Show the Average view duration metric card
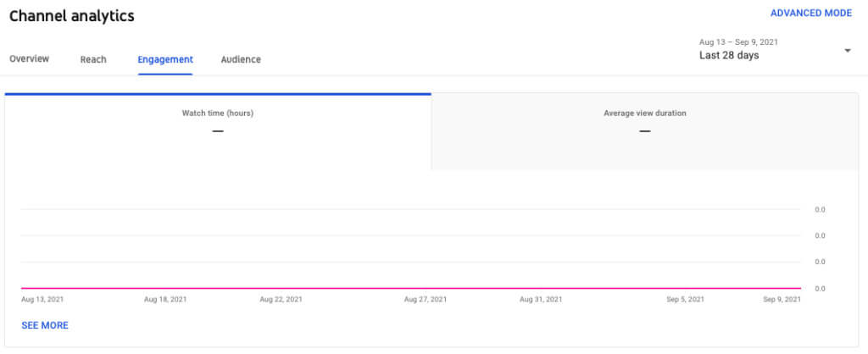The width and height of the screenshot is (868, 354). pos(644,122)
